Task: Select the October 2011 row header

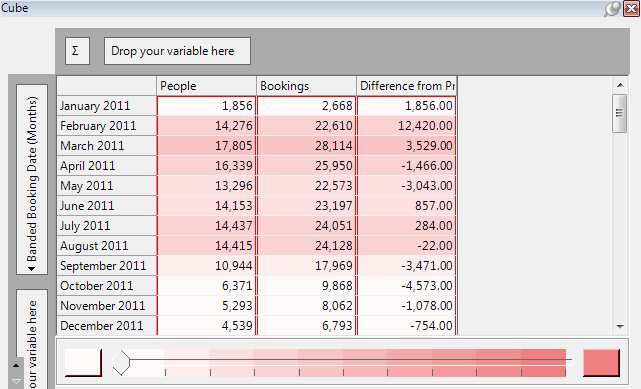Action: [107, 286]
